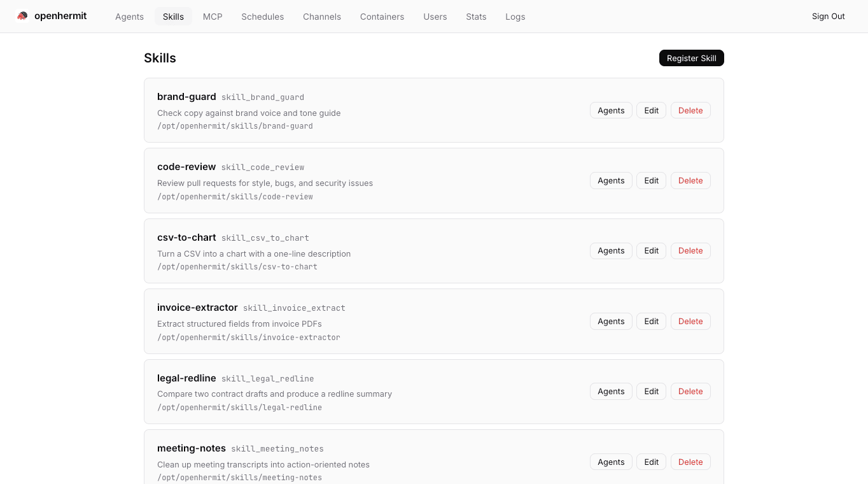868x484 pixels.
Task: Open the MCP section
Action: (x=213, y=17)
